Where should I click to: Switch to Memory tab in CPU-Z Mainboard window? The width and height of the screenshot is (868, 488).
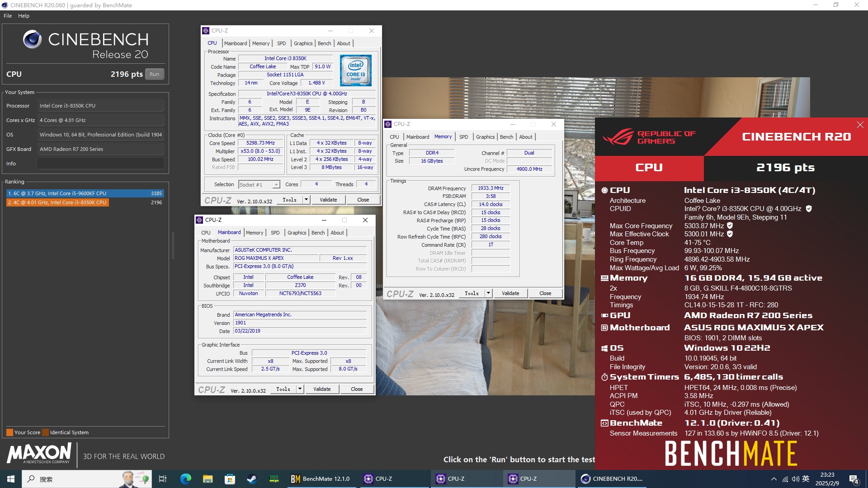[x=255, y=233]
